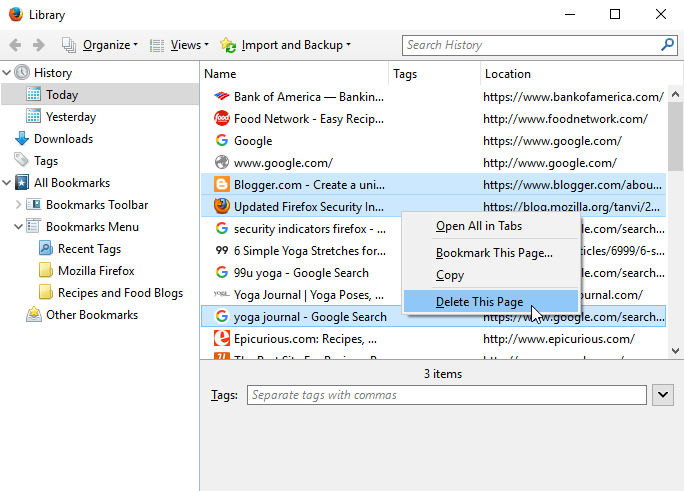Open the Tags item in sidebar
This screenshot has height=491, width=684.
[45, 161]
